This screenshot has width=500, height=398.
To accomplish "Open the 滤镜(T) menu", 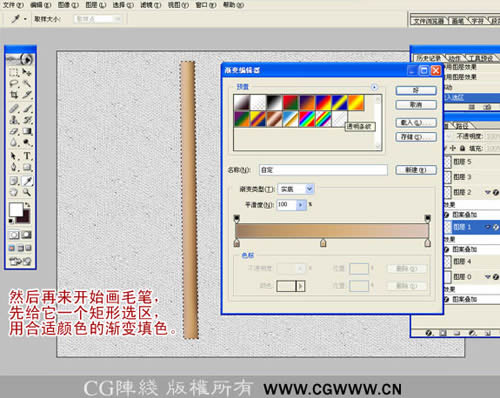I will [x=151, y=5].
